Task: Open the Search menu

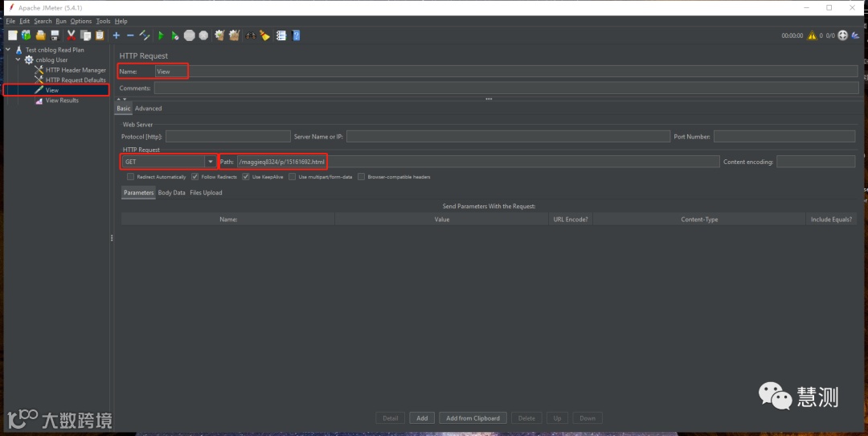Action: [x=43, y=21]
